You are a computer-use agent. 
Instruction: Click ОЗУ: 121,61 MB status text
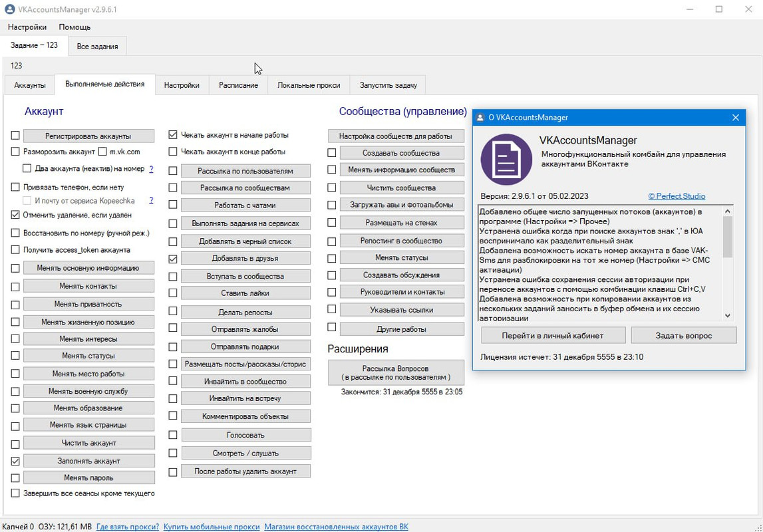click(65, 527)
